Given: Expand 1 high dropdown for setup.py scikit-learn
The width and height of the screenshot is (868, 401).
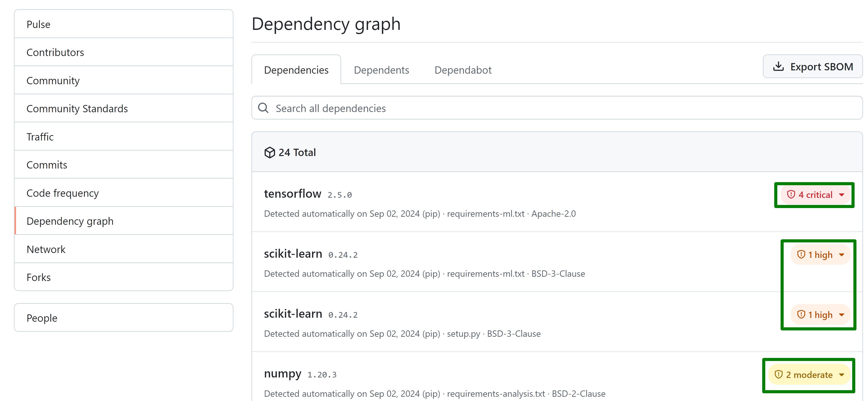Looking at the screenshot, I should (820, 315).
